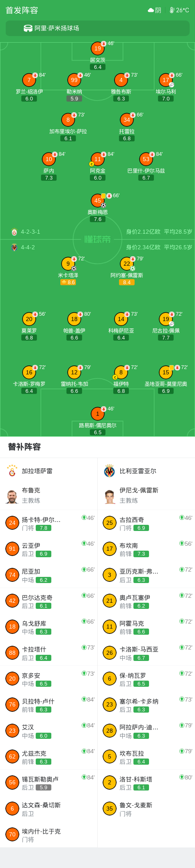This screenshot has width=195, height=868.
Task: Tap Villarreal crest next to 4-4-2
Action: pos(14,247)
